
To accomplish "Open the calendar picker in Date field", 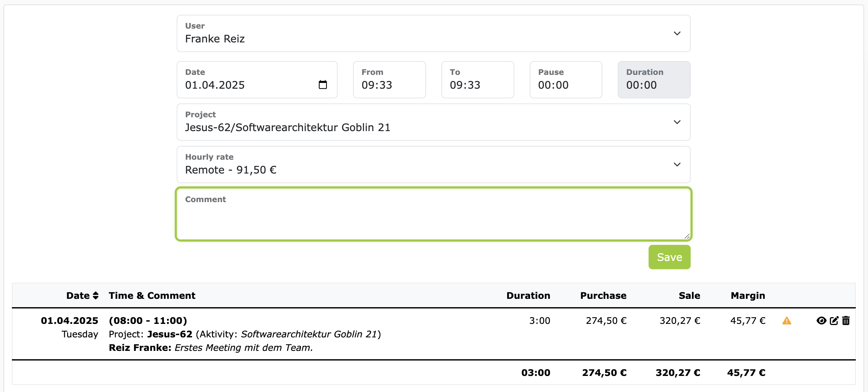I will [323, 85].
